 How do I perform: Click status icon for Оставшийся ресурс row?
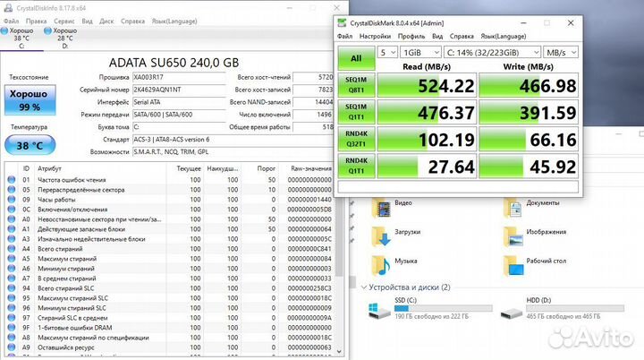coord(12,347)
